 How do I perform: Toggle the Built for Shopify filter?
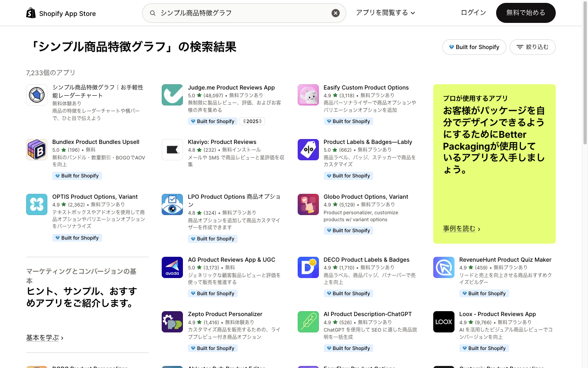tap(474, 47)
